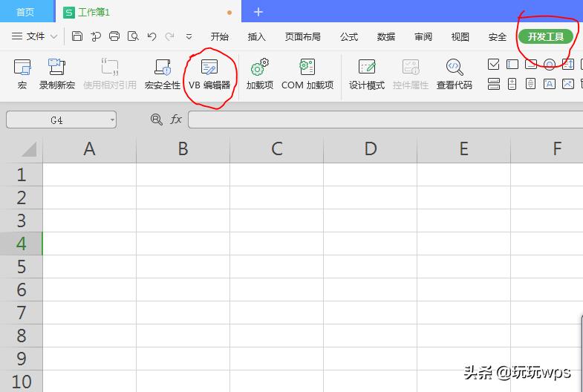Open COM 加载项 dialog

pos(307,73)
